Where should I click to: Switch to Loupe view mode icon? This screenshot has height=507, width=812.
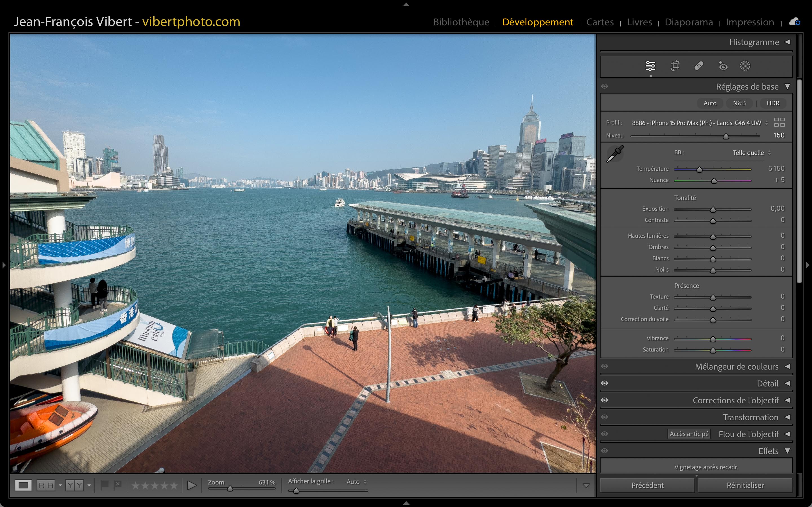[x=23, y=485]
